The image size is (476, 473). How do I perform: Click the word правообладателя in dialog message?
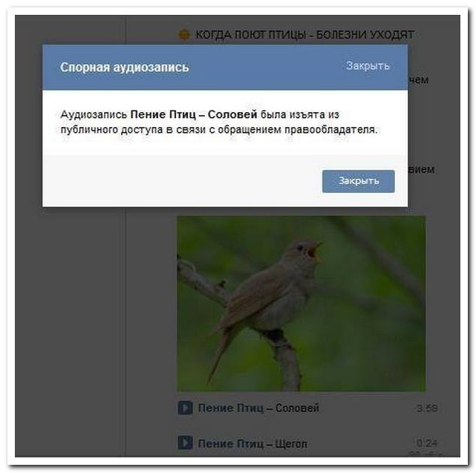tap(331, 130)
